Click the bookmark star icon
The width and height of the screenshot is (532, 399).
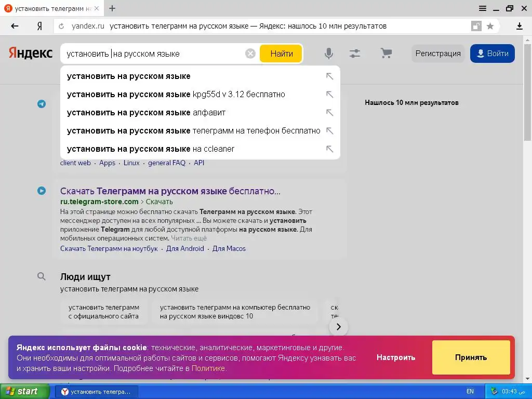[x=490, y=26]
